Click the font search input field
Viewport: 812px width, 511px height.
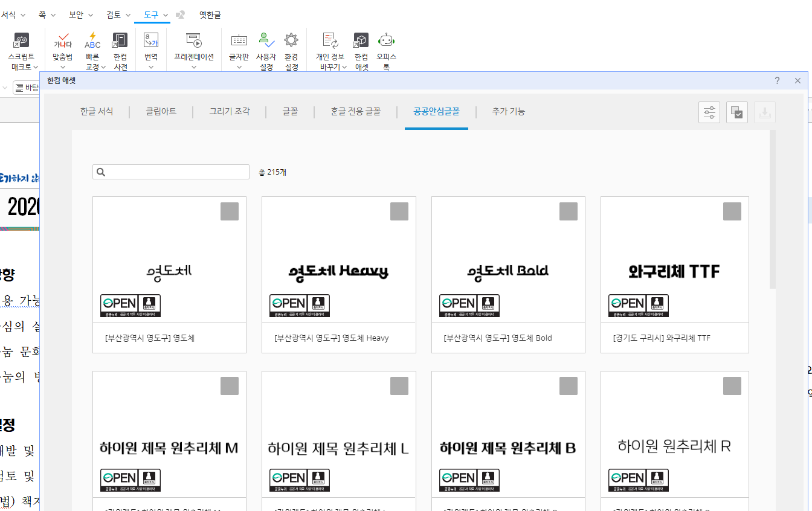coord(171,172)
